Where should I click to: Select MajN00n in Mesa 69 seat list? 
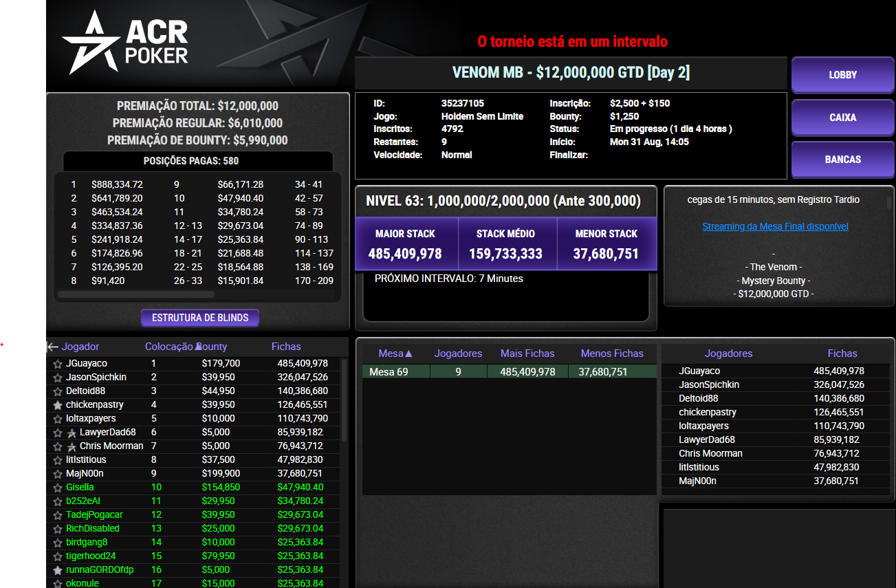click(x=776, y=481)
